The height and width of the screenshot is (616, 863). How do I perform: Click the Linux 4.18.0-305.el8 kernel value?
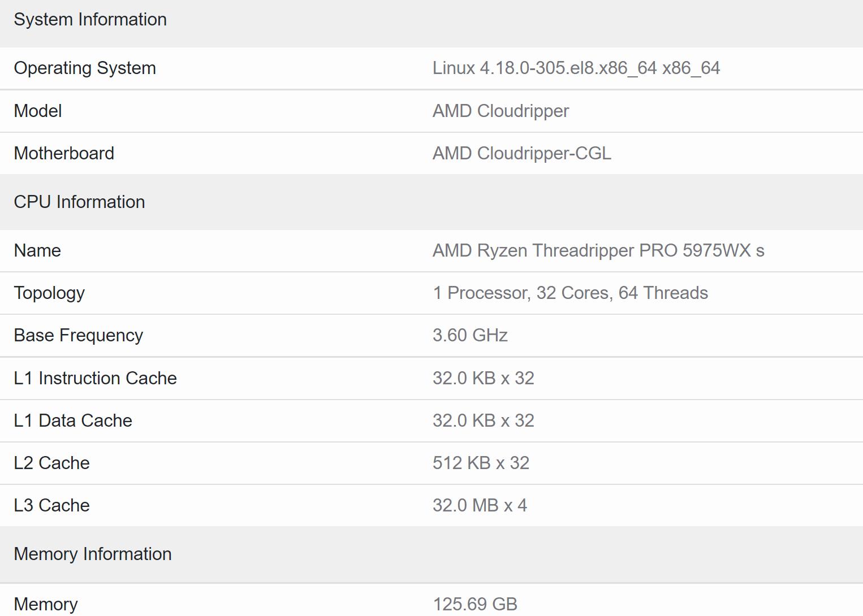click(x=576, y=68)
